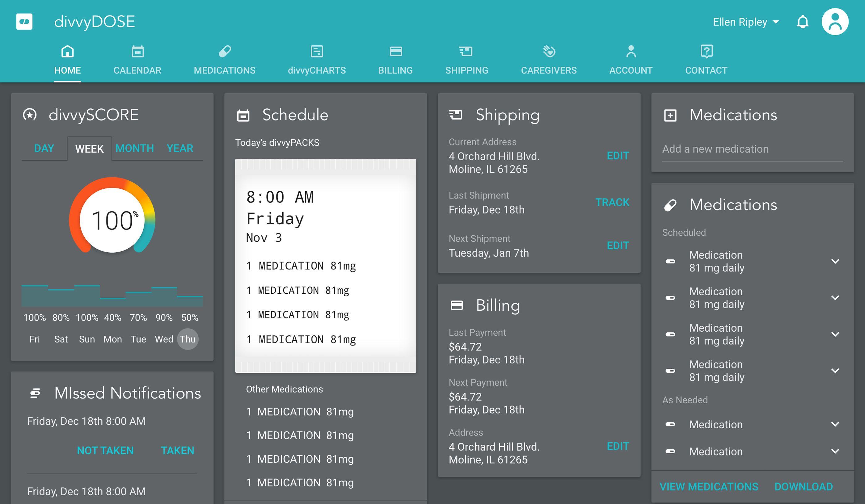Expand the last As Needed Medication

point(835,451)
